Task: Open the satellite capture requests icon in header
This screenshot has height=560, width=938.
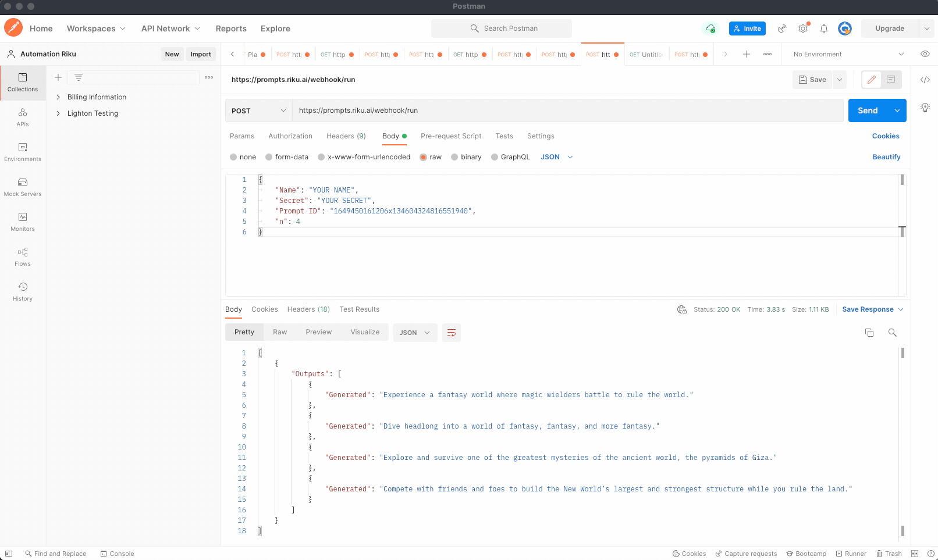Action: tap(782, 28)
